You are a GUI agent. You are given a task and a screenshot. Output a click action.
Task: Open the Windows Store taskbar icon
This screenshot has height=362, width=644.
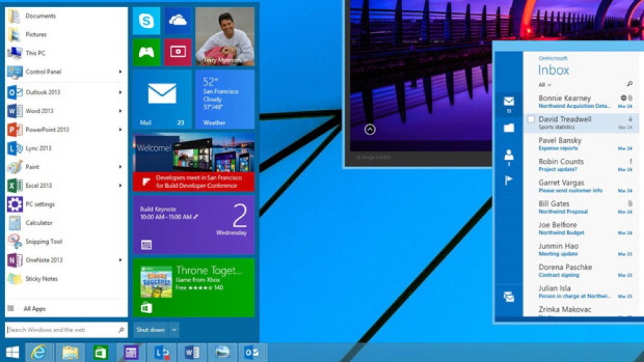tap(100, 352)
